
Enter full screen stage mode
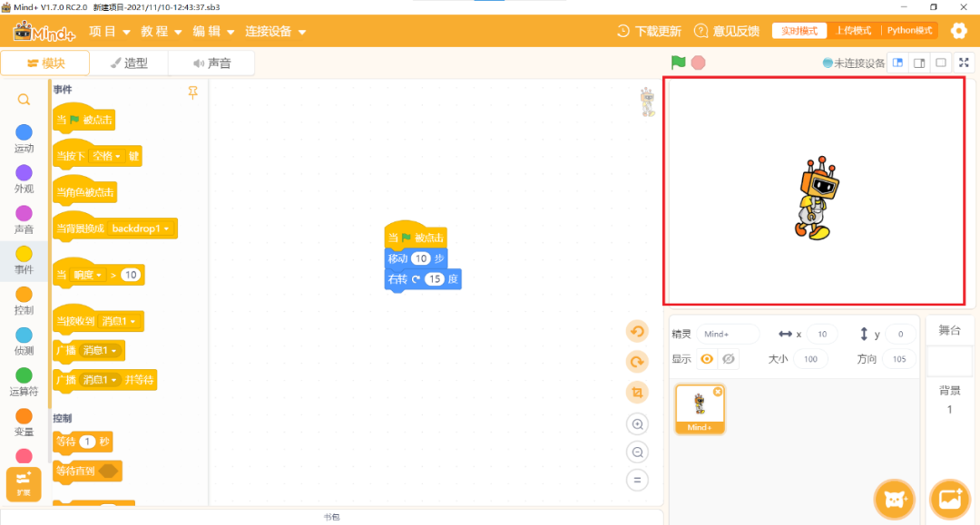point(964,63)
